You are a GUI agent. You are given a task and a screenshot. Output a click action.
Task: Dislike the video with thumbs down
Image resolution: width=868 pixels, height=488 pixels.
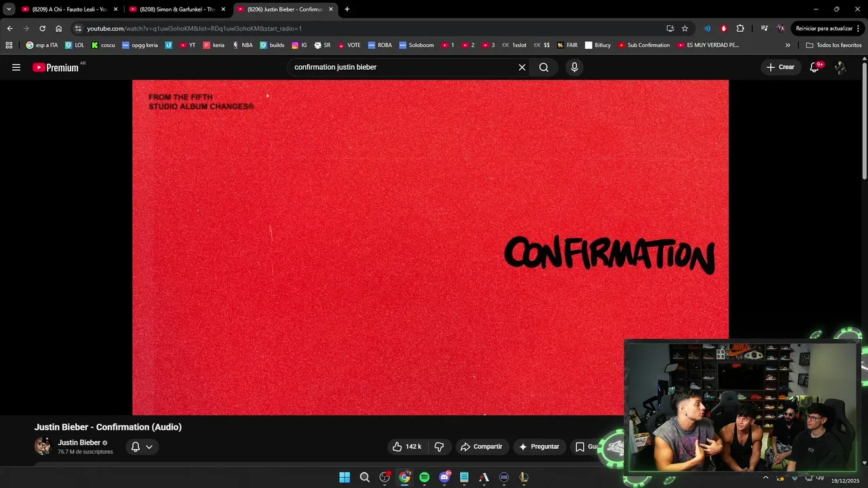tap(439, 447)
